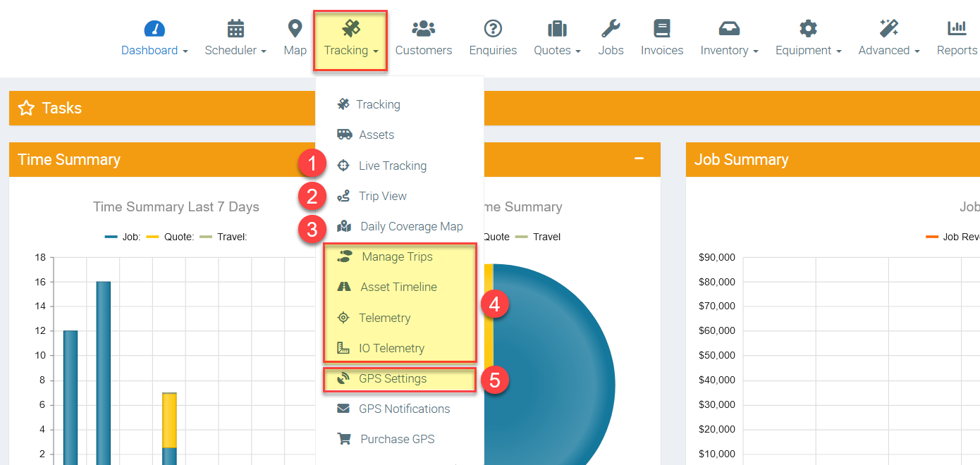The image size is (980, 465).
Task: Expand the Scheduler dropdown menu
Action: pyautogui.click(x=235, y=51)
